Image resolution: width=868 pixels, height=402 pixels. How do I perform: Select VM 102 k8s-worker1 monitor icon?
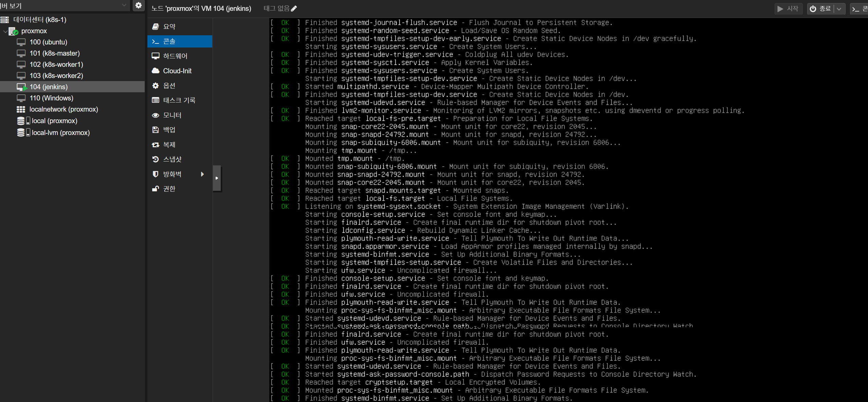(21, 64)
